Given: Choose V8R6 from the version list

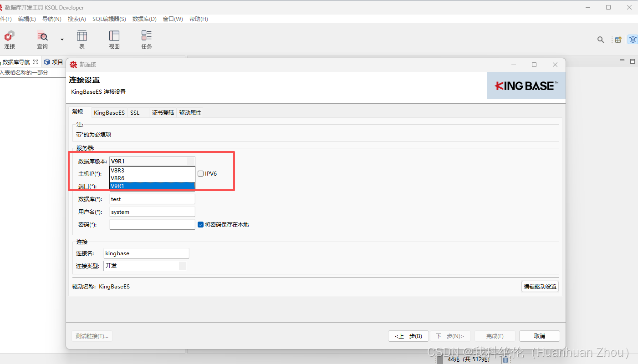Looking at the screenshot, I should [153, 178].
